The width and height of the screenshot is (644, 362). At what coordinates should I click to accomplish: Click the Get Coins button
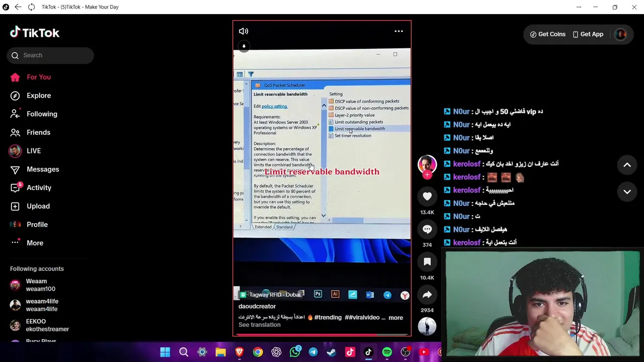(x=548, y=34)
